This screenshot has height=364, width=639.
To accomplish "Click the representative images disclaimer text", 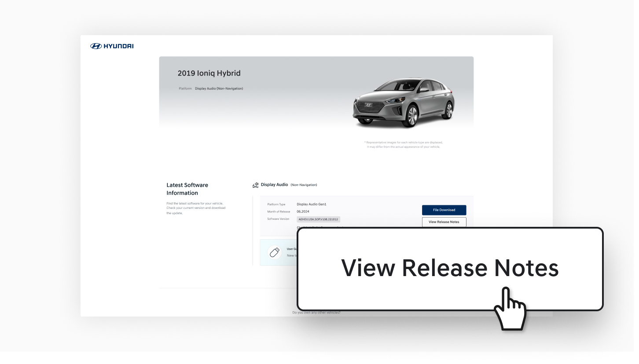I will point(404,145).
